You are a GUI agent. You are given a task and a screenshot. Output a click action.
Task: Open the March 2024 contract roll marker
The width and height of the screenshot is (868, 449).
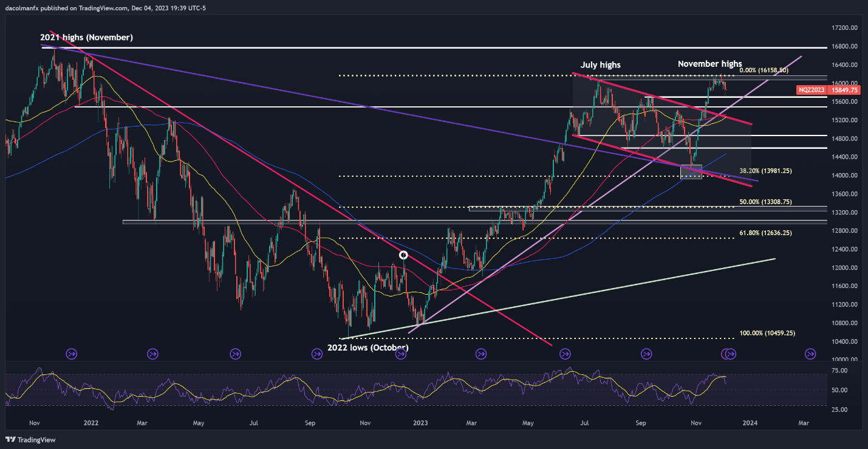click(810, 352)
